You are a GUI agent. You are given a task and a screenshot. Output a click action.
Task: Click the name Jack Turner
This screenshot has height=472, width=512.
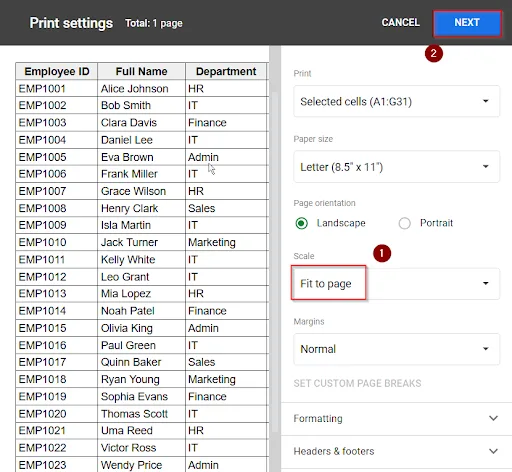pyautogui.click(x=129, y=242)
